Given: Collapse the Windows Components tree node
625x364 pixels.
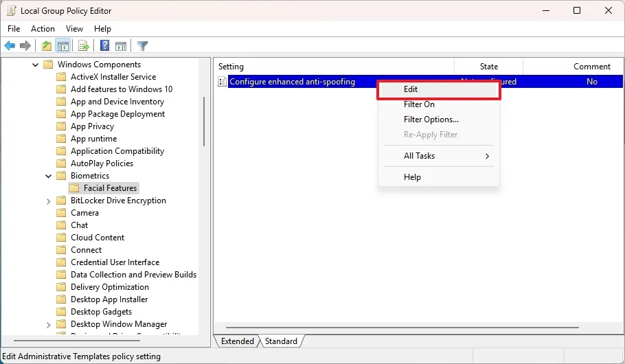Looking at the screenshot, I should pos(35,65).
